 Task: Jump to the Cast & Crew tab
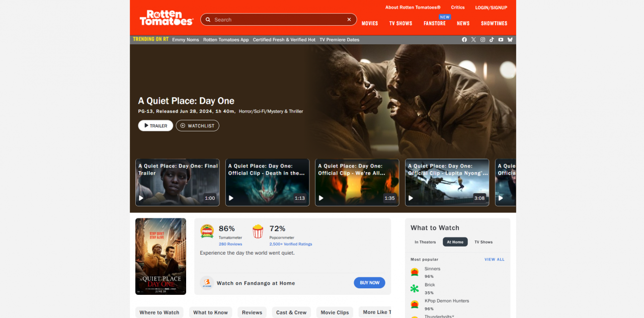pyautogui.click(x=291, y=312)
